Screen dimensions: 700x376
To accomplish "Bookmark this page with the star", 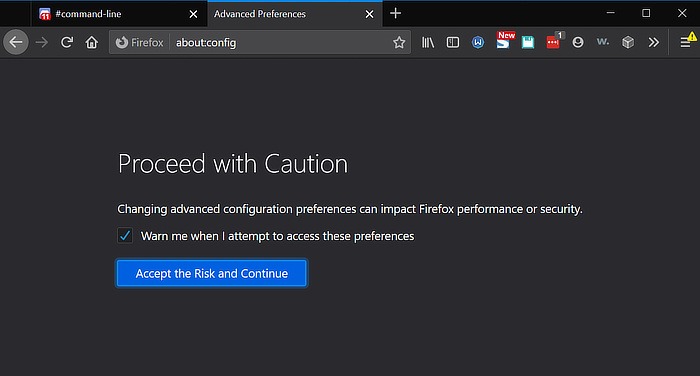I will 399,42.
